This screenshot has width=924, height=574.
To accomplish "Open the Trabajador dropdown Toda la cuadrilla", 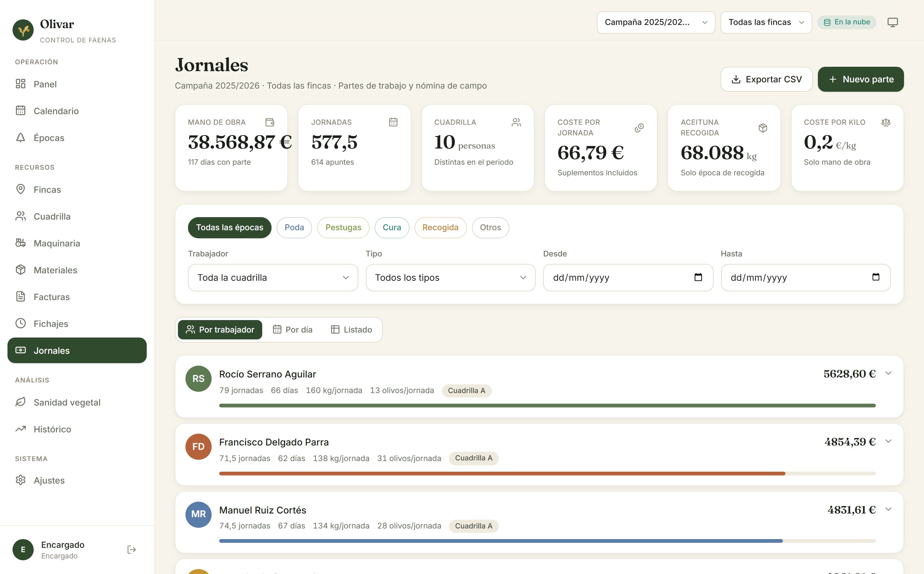I will click(273, 278).
